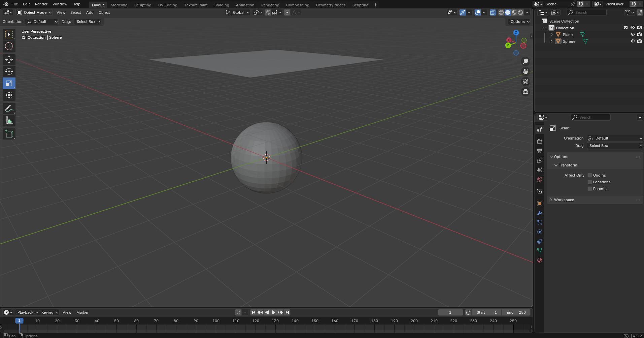Open the Modifier properties wrench tab
The width and height of the screenshot is (644, 338).
539,213
